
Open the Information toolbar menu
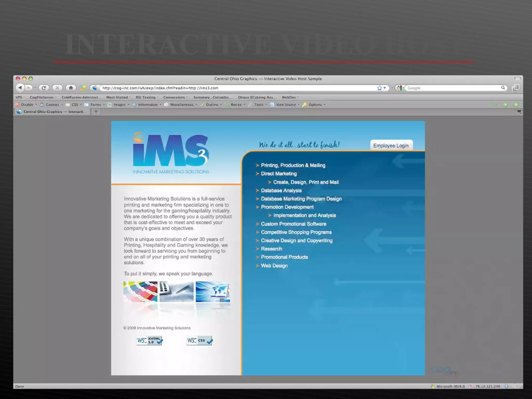[x=147, y=105]
